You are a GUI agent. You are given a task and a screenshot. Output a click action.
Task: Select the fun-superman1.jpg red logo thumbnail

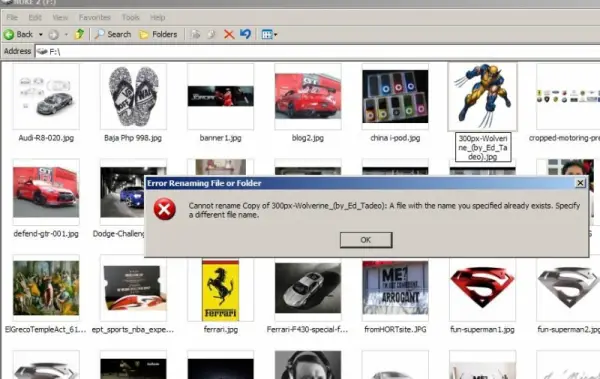click(482, 288)
